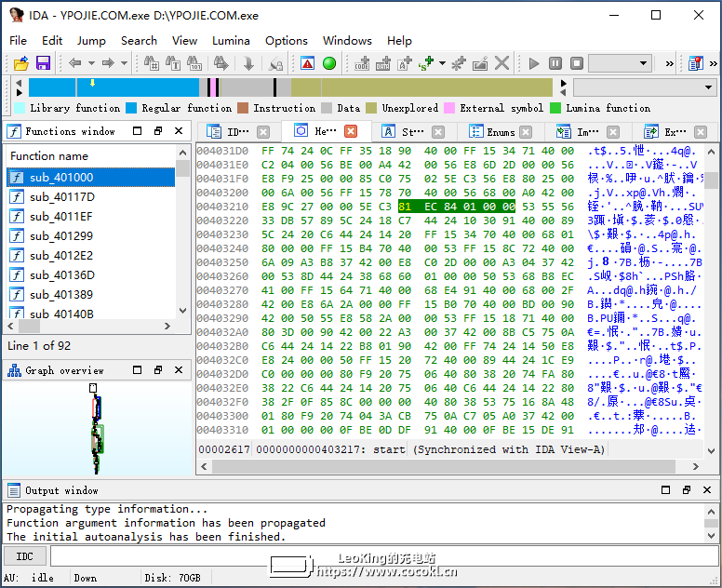Open the back history dropdown arrow
722x588 pixels.
coord(91,63)
